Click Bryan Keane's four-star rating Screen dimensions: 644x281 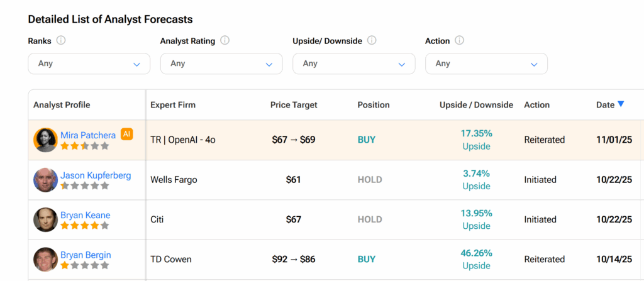tap(84, 226)
